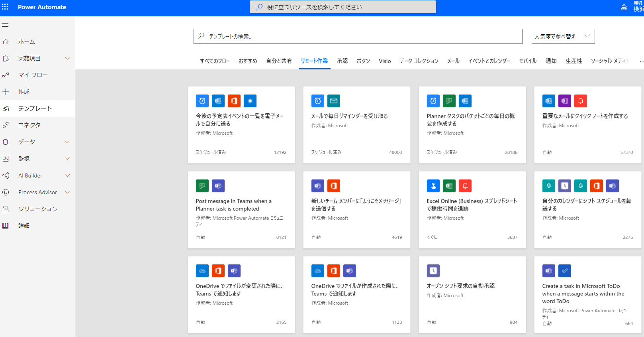Expand the AI Builder section chevron
This screenshot has width=644, height=337.
(x=67, y=175)
